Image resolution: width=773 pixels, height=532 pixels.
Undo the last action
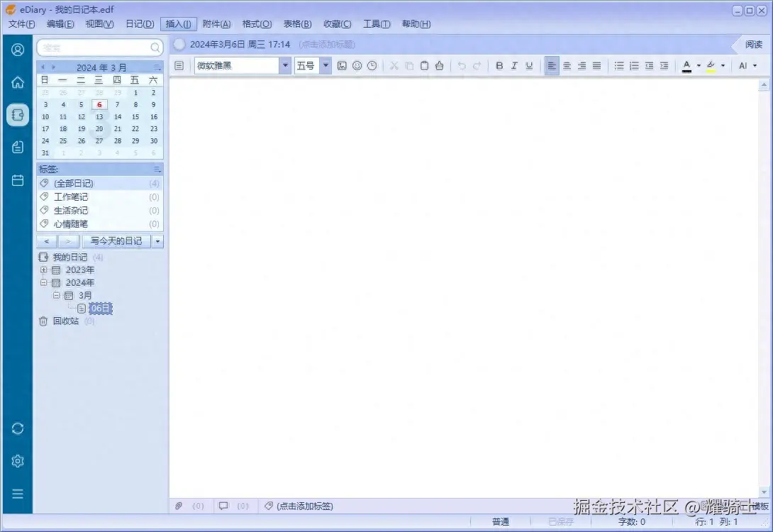click(x=462, y=65)
